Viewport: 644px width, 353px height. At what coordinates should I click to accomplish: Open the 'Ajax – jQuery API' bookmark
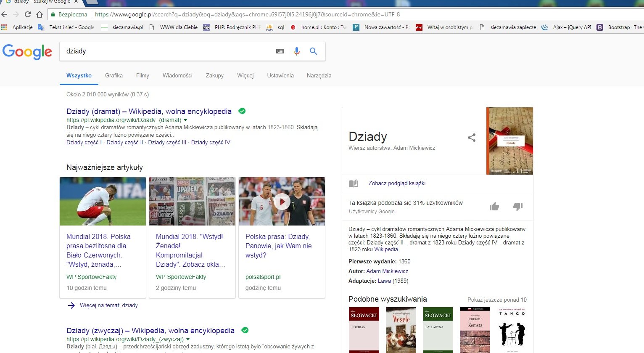tap(567, 27)
